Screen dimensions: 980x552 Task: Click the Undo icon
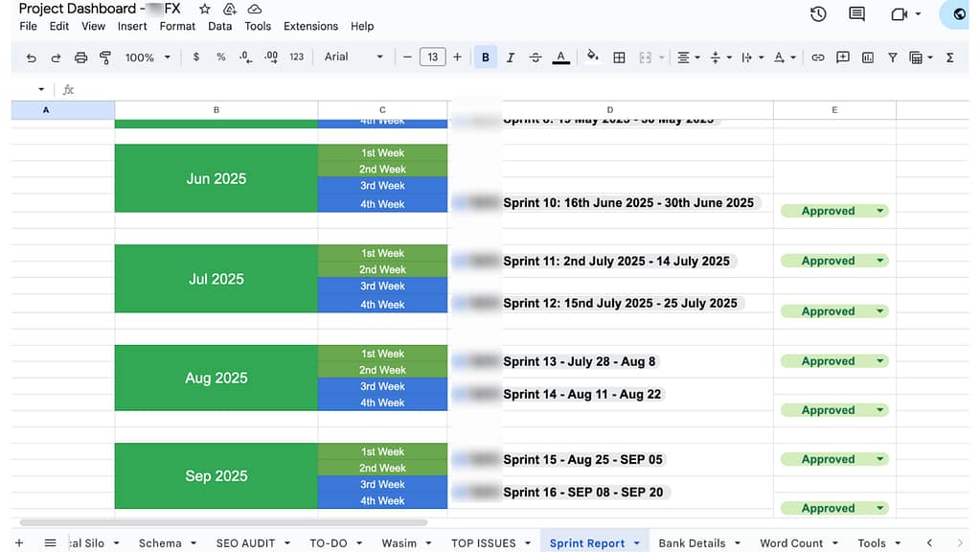(30, 57)
